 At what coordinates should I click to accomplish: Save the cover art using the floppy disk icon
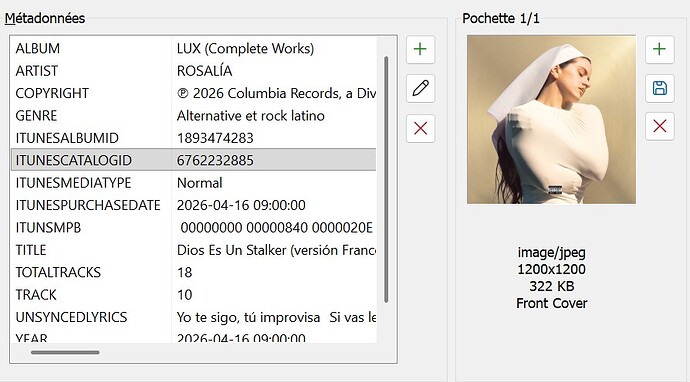coord(659,88)
